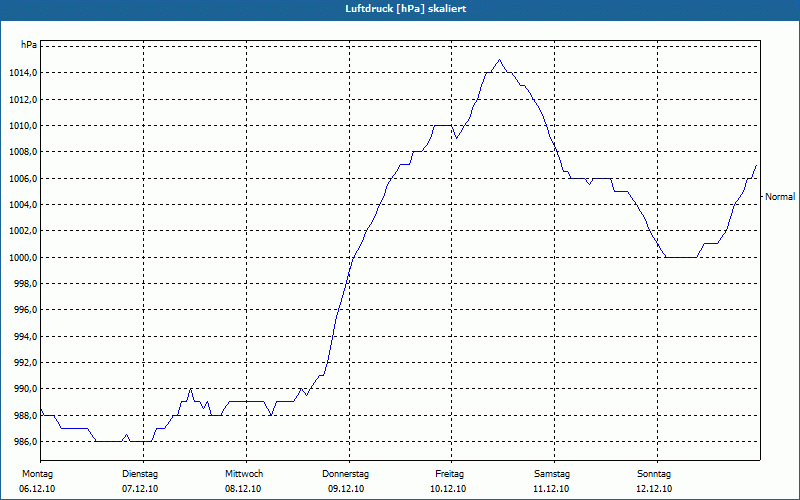Click the pressure curve's peak near 1015 hPa
This screenshot has height=500, width=800.
(499, 60)
